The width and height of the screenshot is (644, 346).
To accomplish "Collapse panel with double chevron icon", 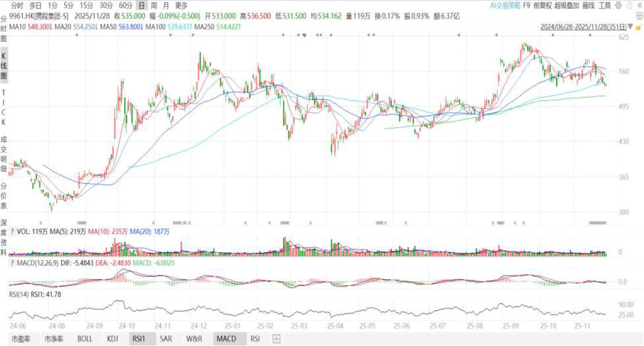I will pyautogui.click(x=639, y=6).
